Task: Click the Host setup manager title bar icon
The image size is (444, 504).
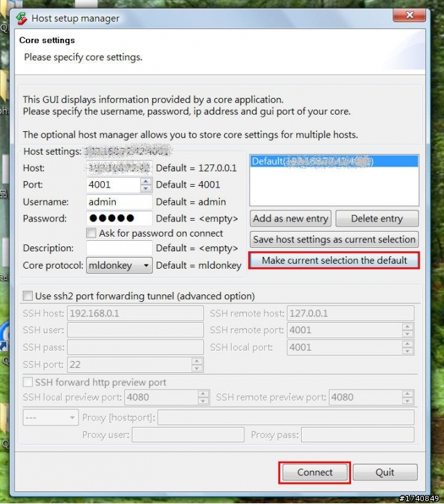Action: [22, 18]
